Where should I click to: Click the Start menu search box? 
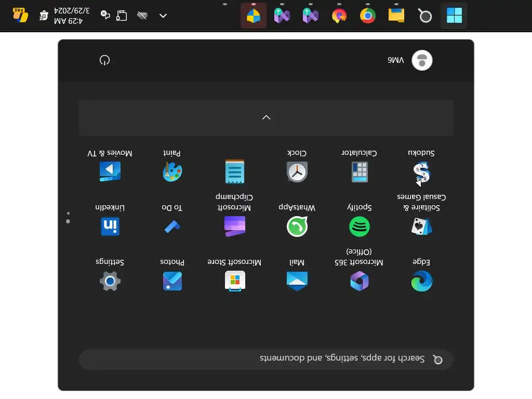pos(266,359)
